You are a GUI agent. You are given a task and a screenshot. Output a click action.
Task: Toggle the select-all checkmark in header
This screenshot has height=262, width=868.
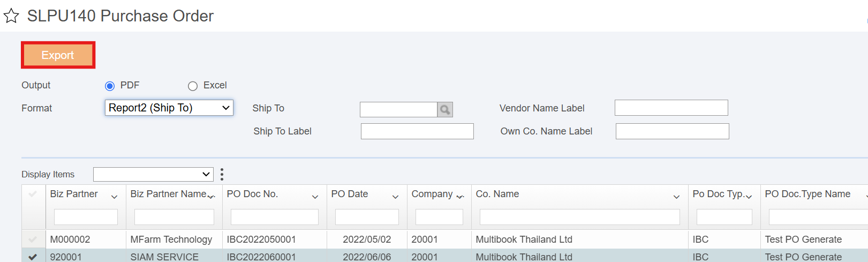(33, 194)
